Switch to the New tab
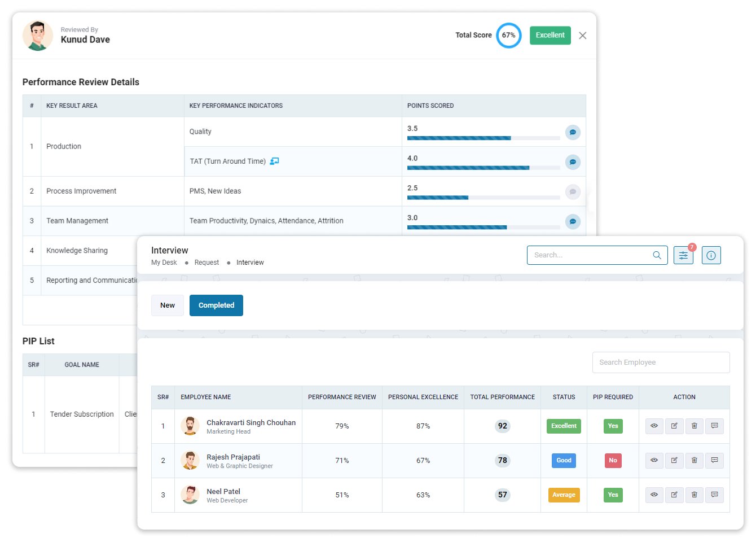The image size is (756, 542). pos(168,305)
